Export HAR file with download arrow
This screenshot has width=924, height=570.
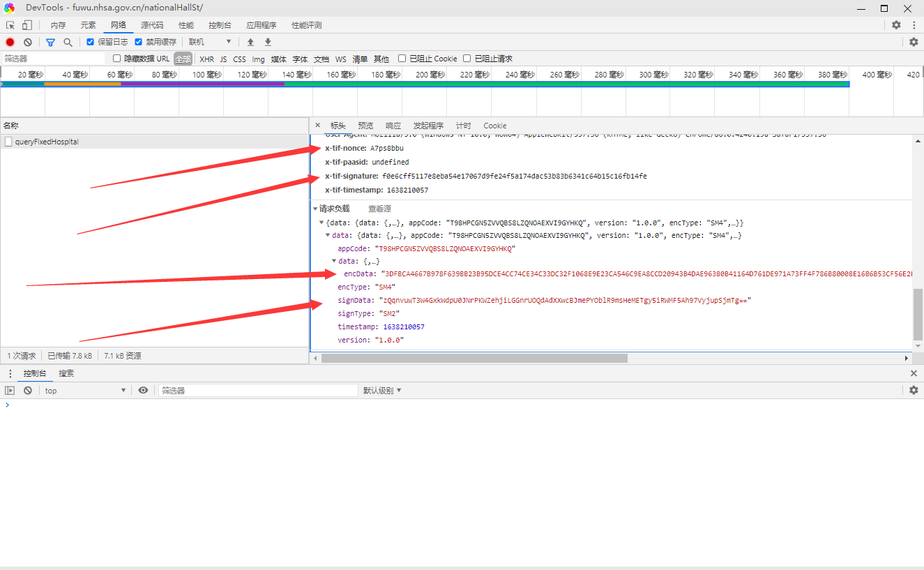[268, 42]
